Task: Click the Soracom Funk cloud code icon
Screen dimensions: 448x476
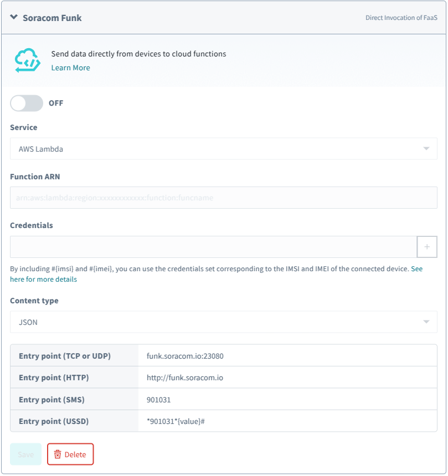Action: (x=28, y=60)
